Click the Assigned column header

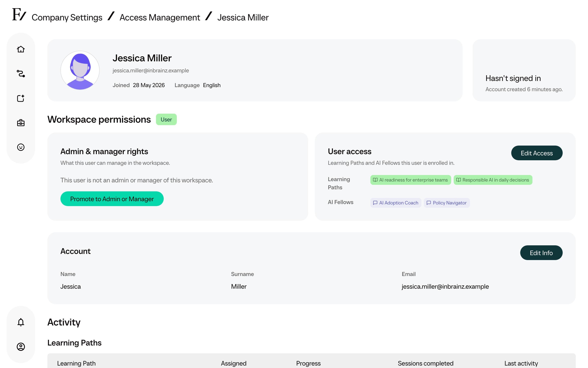pyautogui.click(x=234, y=363)
